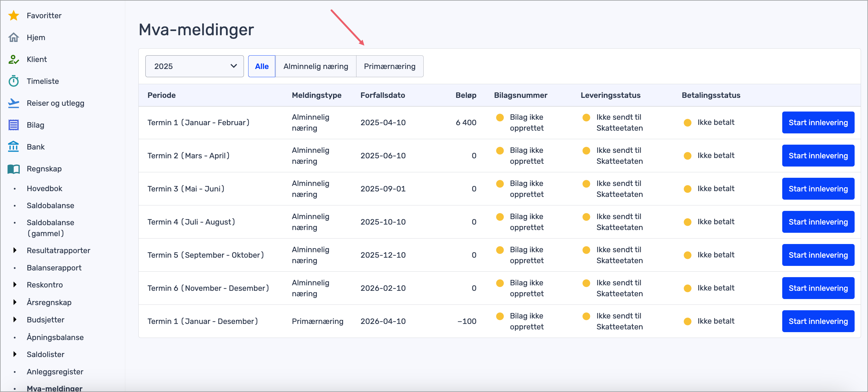Start innlevering for Termin 1 Januar - Februar
The image size is (868, 392).
pos(818,122)
